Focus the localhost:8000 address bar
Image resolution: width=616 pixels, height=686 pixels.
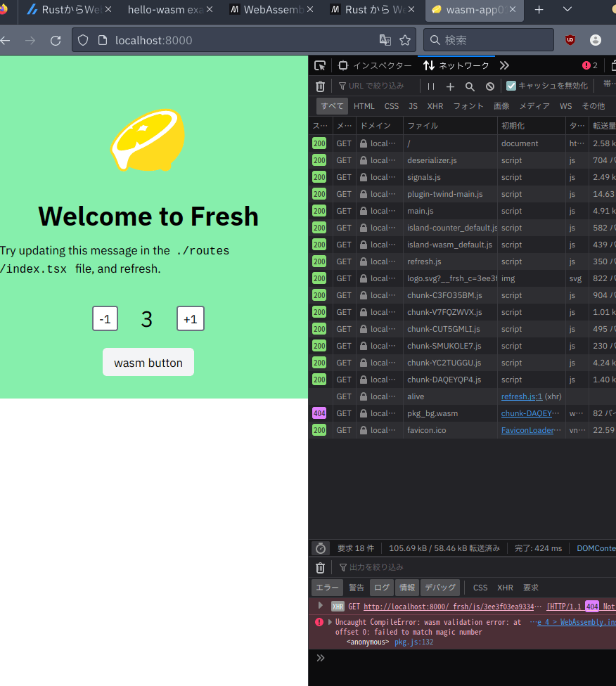244,40
